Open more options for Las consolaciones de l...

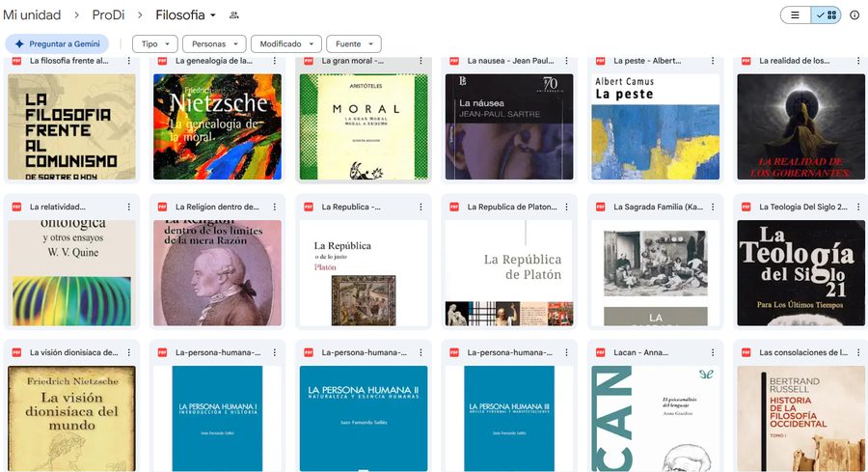[858, 352]
